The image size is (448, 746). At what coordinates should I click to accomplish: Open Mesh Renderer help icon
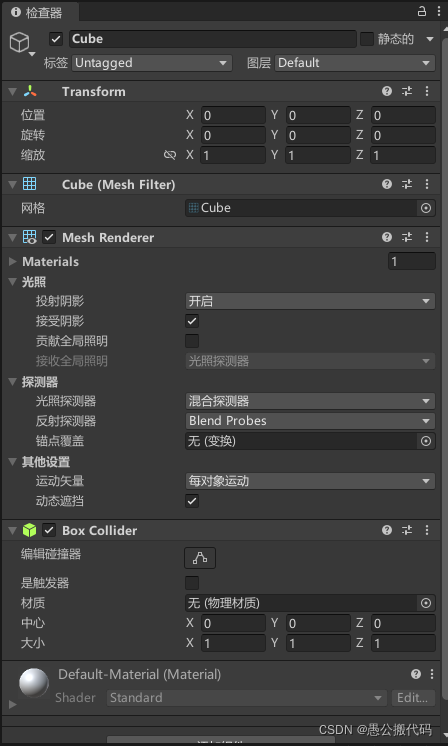(387, 237)
